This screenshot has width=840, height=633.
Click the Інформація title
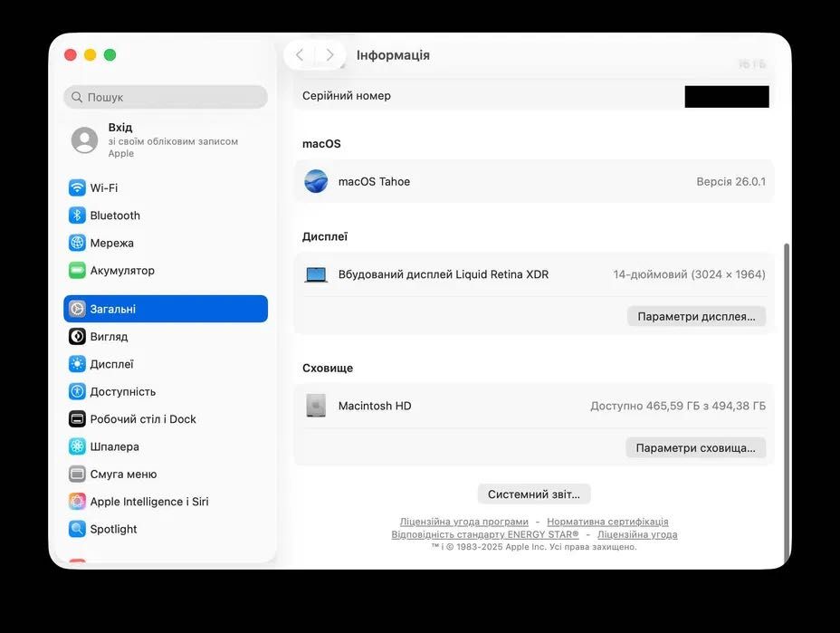pyautogui.click(x=393, y=55)
